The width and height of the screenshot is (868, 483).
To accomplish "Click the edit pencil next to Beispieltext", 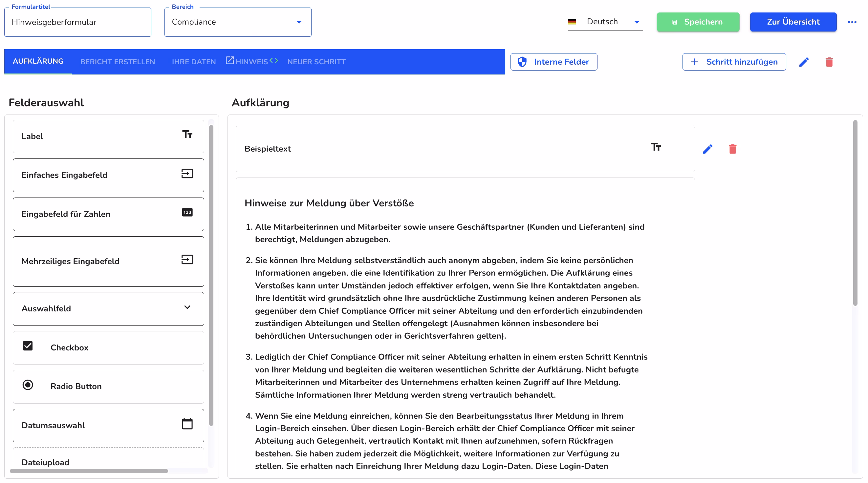I will pos(707,149).
